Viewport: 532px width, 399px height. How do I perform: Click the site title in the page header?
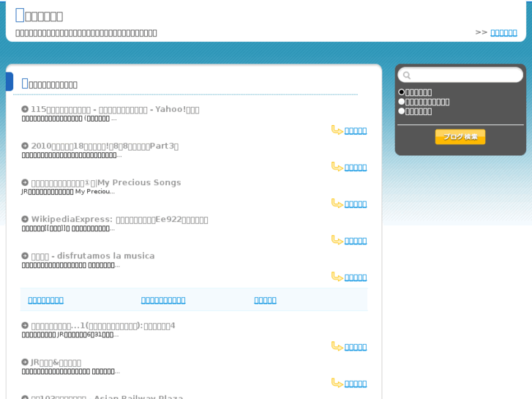point(39,15)
